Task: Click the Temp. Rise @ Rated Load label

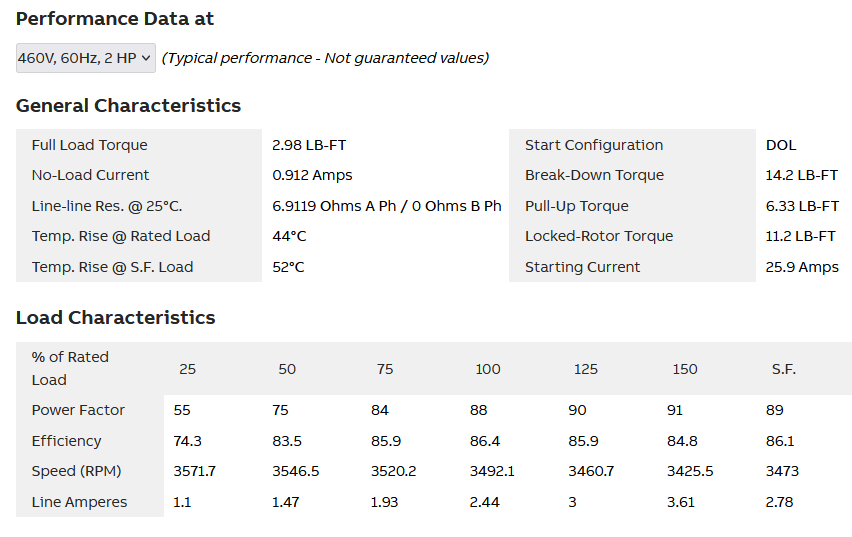Action: tap(120, 236)
